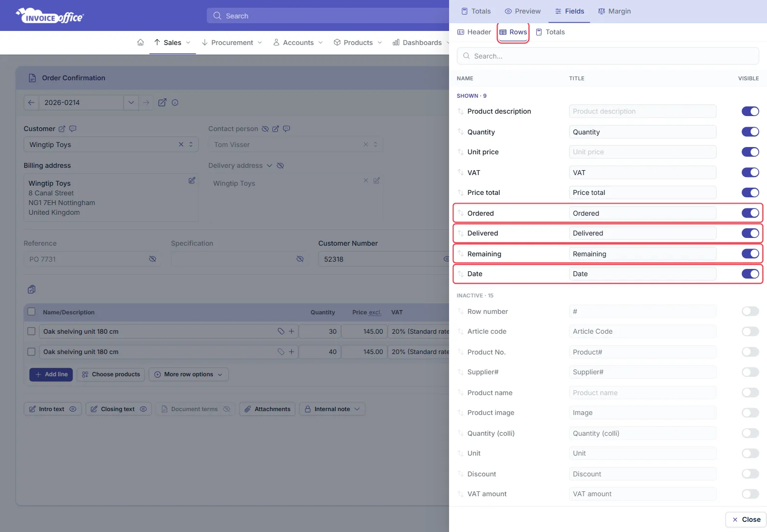Select the Totals sub-tab under Fields

tap(551, 32)
